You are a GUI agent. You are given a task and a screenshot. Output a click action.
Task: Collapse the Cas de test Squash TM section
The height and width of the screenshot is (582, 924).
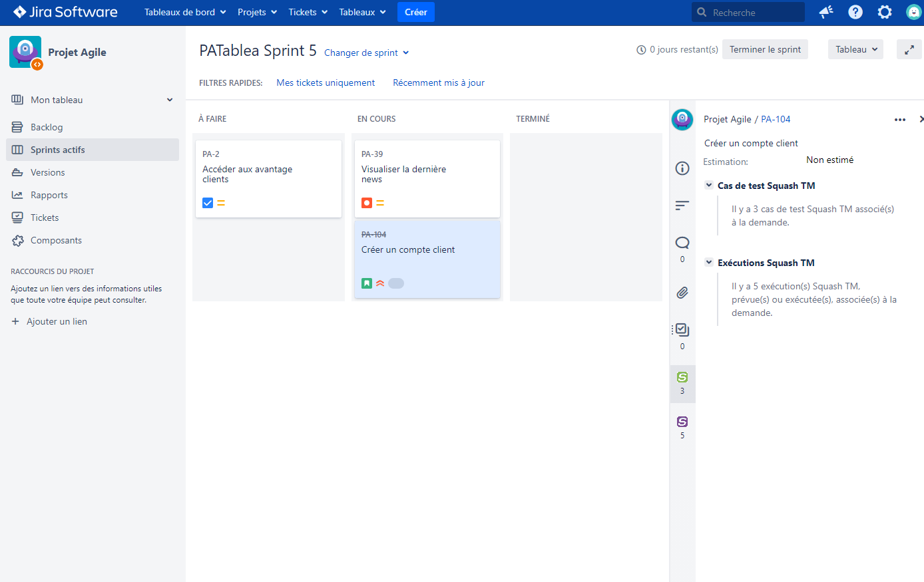click(709, 186)
